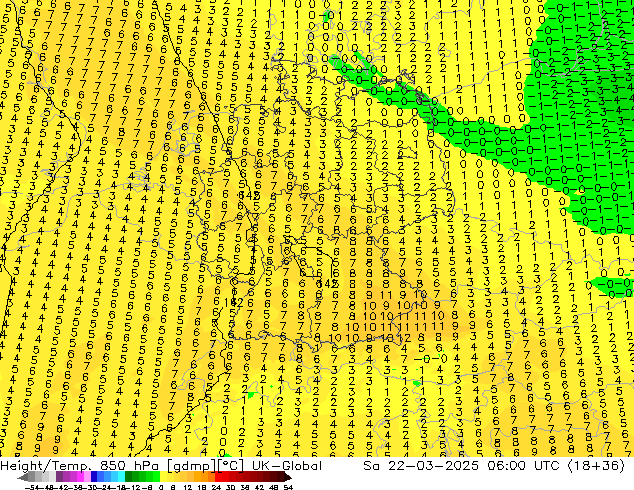Click the "54" label at legend's right end
This screenshot has height=490, width=634.
pyautogui.click(x=288, y=488)
